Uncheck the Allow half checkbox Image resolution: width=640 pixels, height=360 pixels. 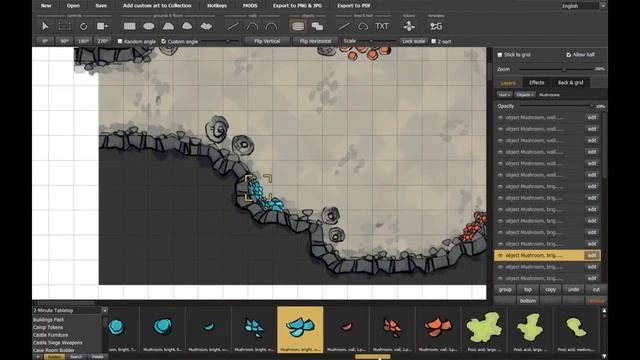click(x=569, y=55)
